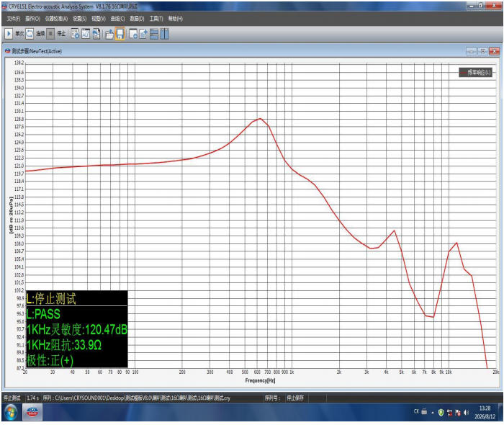The height and width of the screenshot is (425, 504).
Task: Click the keyboard input method tray icon
Action: (x=424, y=411)
